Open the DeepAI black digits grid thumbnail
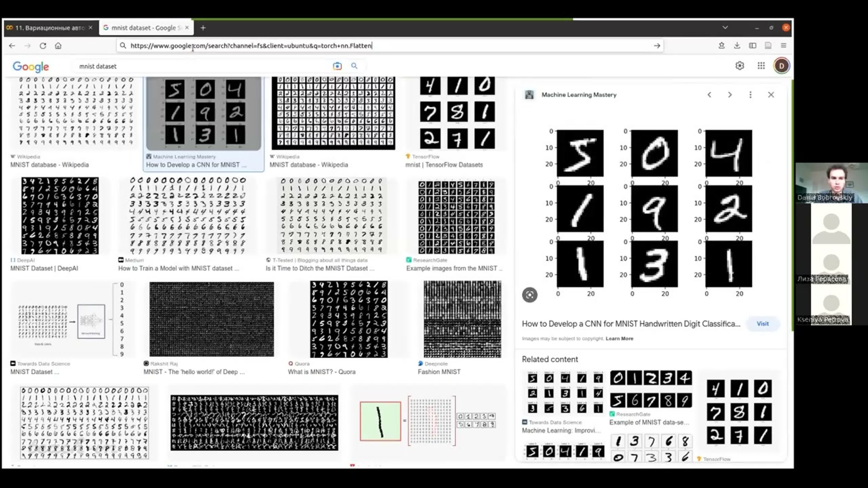 (x=60, y=216)
